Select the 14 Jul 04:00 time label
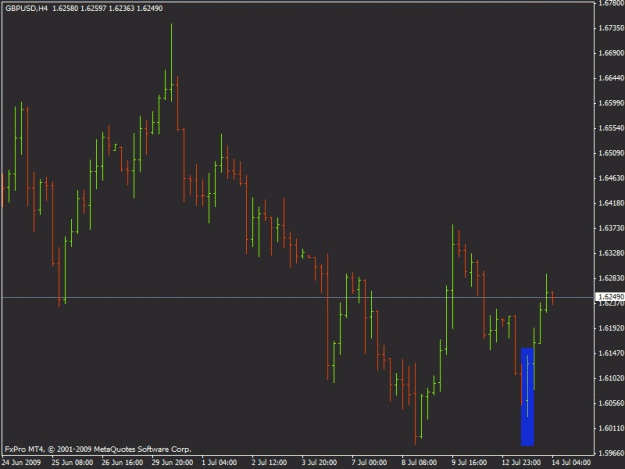The height and width of the screenshot is (469, 625). 571,463
